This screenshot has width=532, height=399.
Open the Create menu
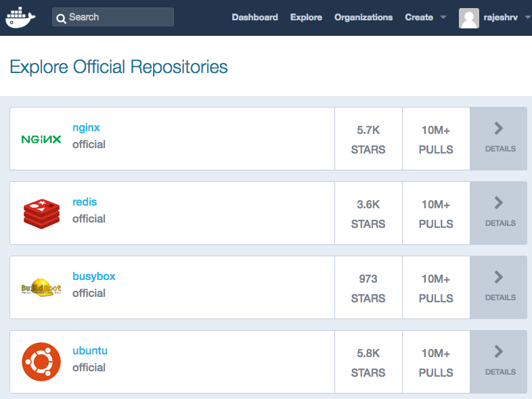coord(419,18)
